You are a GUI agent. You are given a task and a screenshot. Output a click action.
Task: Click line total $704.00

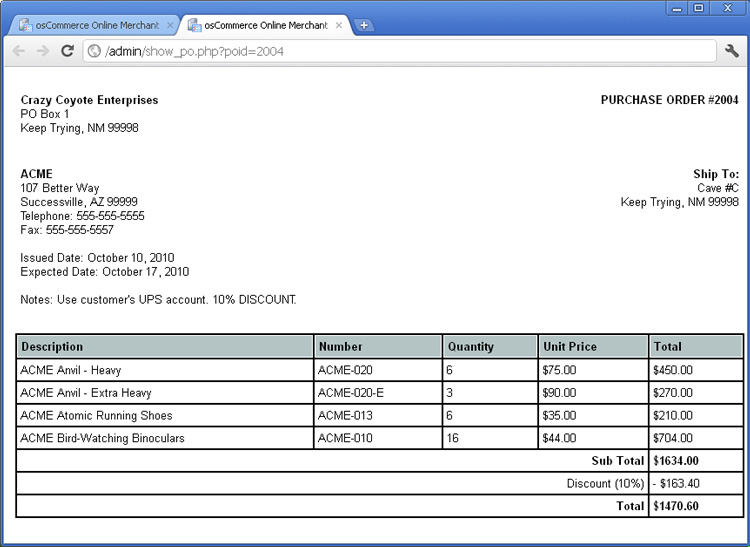tap(673, 438)
